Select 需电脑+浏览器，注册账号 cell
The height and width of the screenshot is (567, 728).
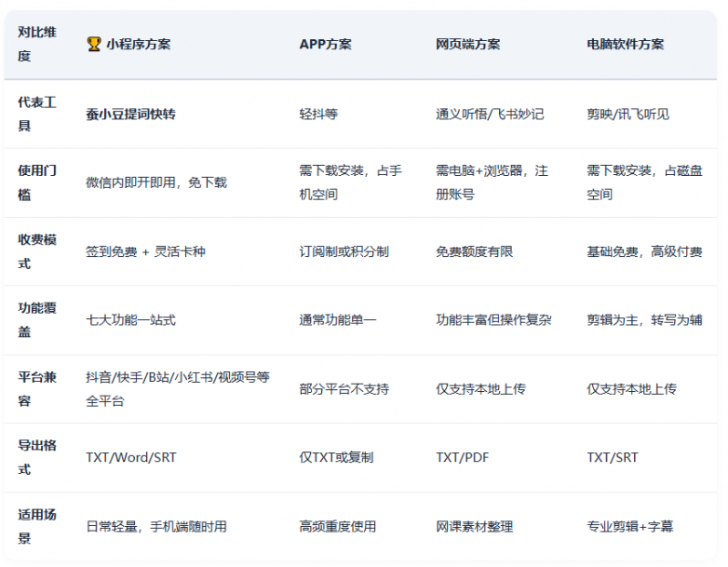[x=492, y=182]
